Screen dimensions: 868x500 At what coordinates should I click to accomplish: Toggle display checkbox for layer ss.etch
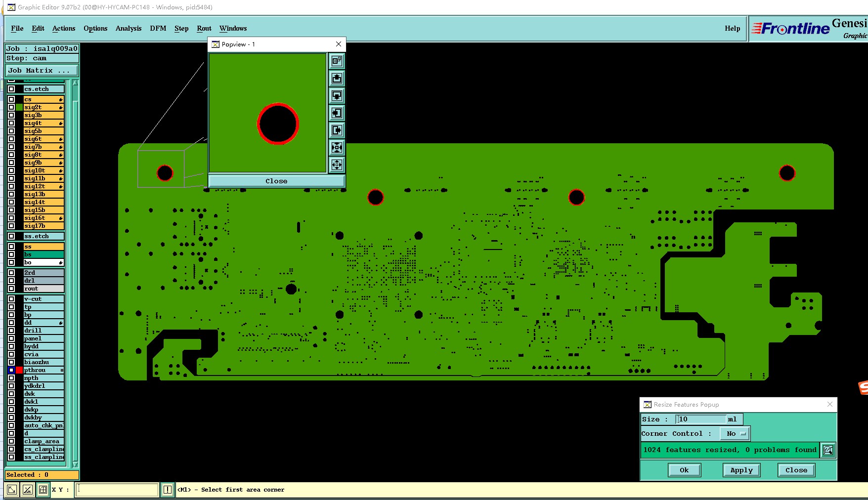(x=11, y=236)
